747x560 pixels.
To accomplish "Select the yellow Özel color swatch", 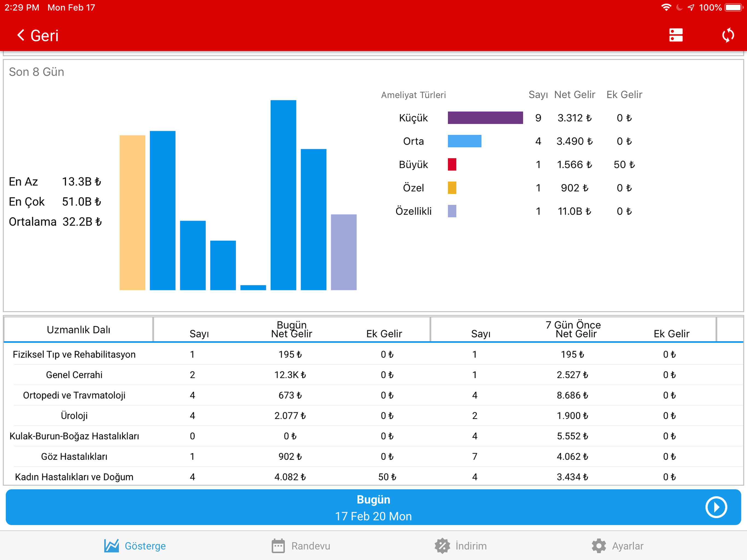I will point(452,188).
